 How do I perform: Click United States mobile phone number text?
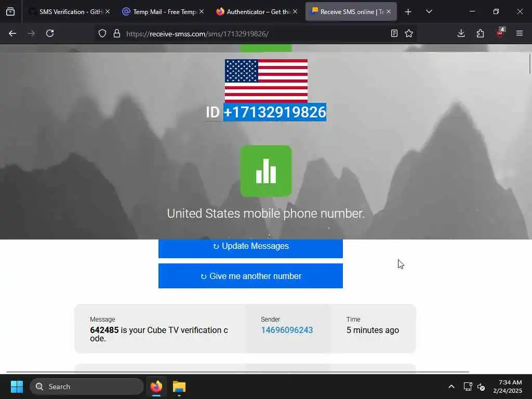pyautogui.click(x=266, y=214)
